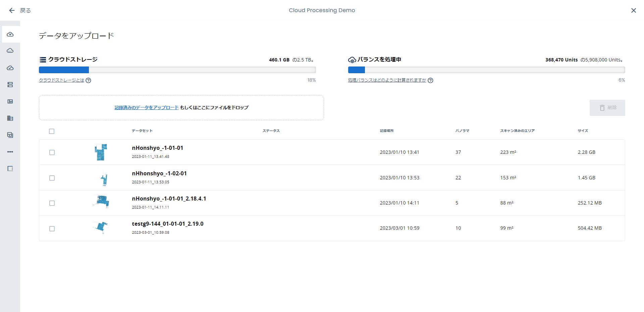Click the cloud storage usage progress bar

(x=177, y=70)
